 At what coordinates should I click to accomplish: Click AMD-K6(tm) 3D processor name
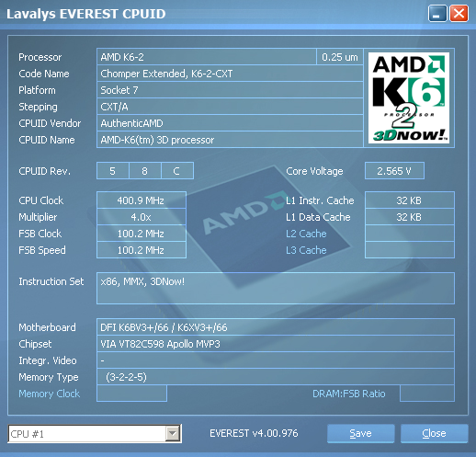coord(230,140)
